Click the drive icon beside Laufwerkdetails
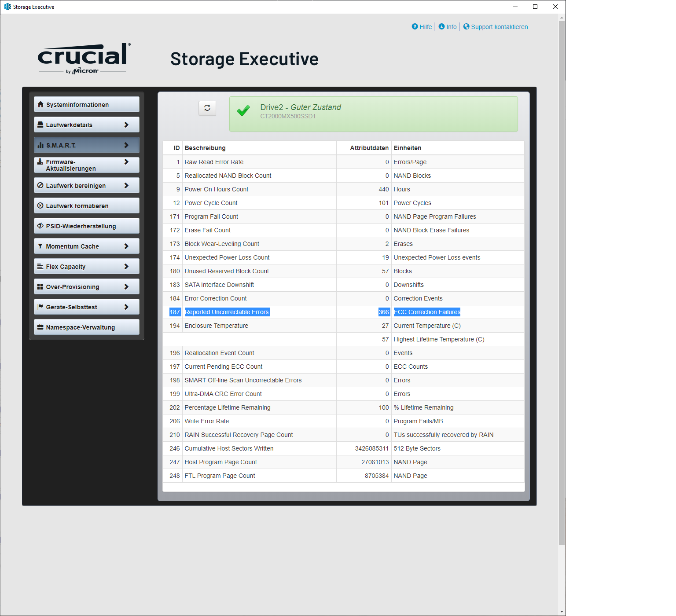 click(41, 125)
